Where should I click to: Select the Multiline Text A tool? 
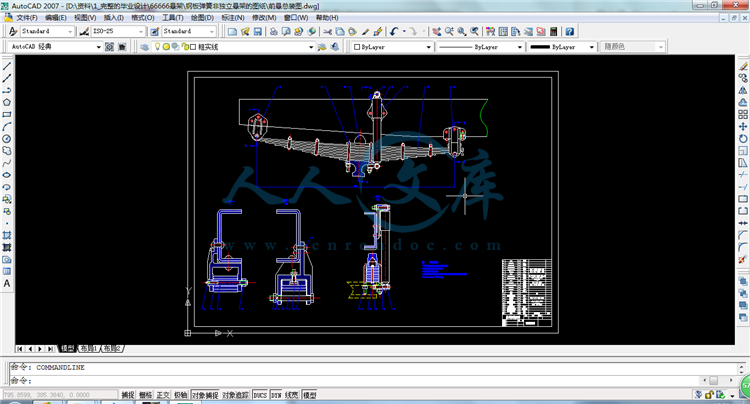7,284
